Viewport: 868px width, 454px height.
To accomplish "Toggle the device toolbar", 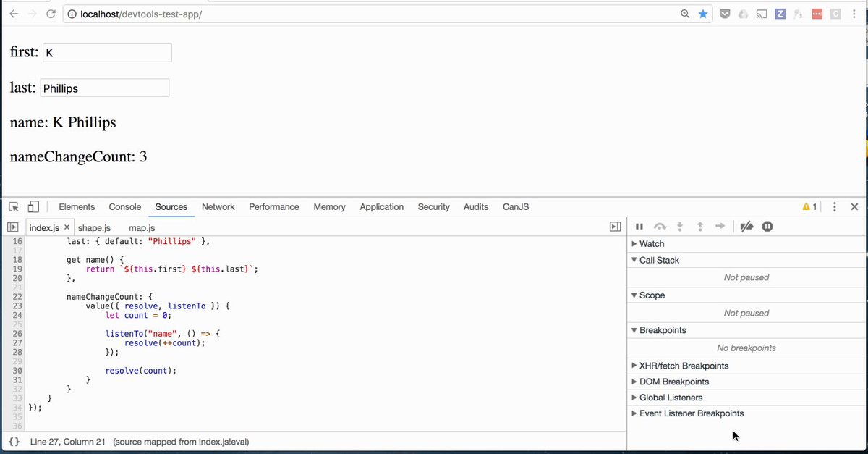I will tap(33, 207).
